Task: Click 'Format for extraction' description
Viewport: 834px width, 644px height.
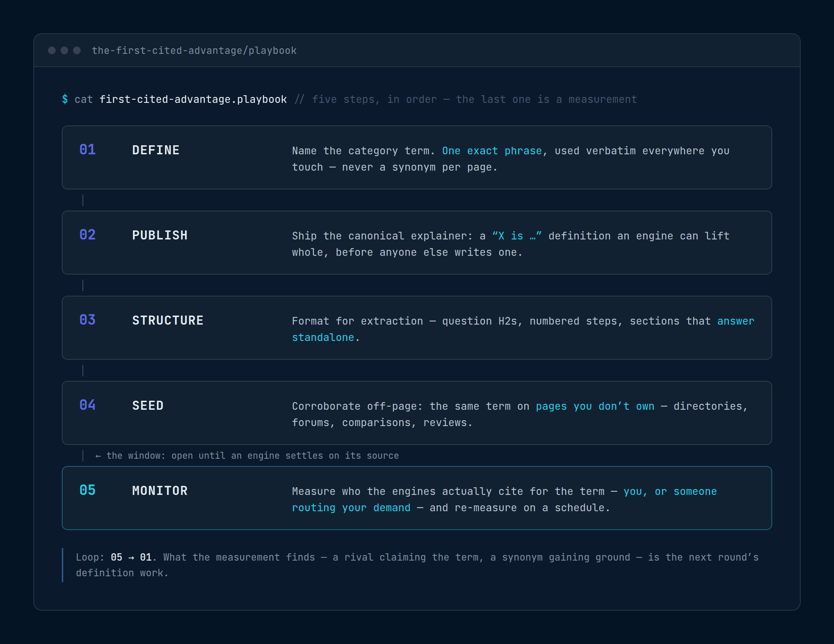Action: pos(358,321)
